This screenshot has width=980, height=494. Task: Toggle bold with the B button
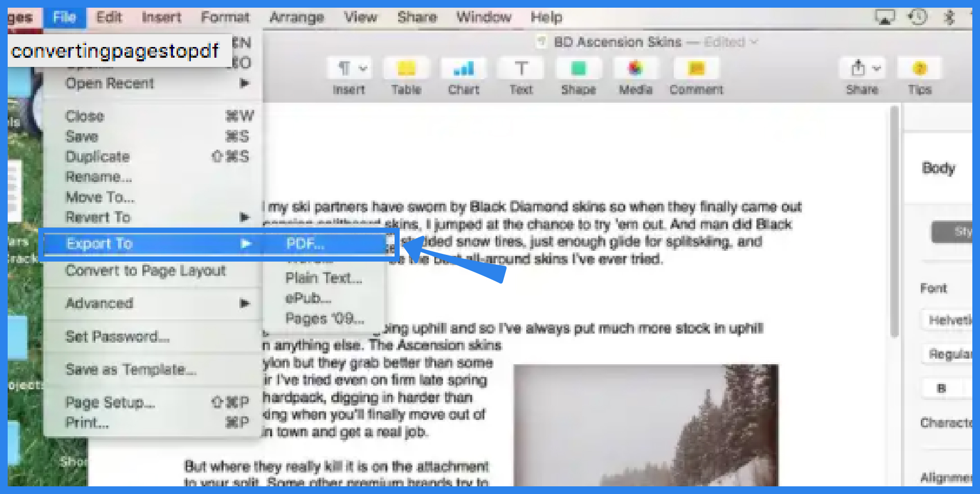(942, 388)
